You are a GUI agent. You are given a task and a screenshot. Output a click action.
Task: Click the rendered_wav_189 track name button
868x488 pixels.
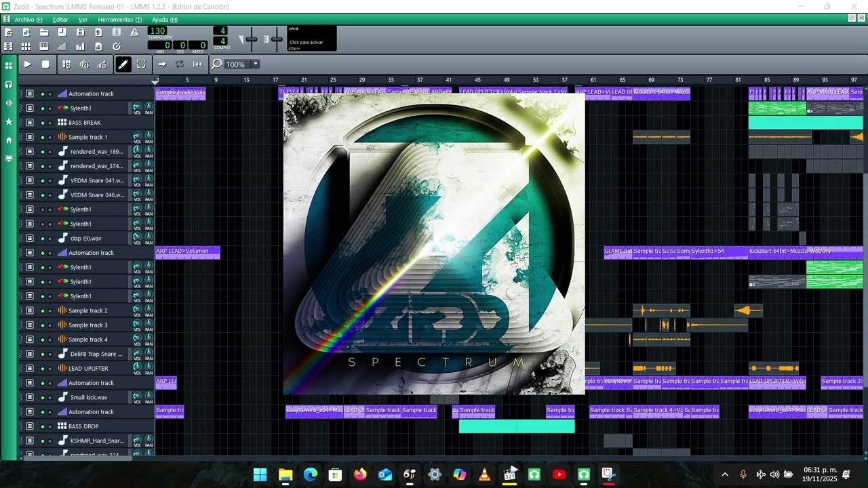(92, 151)
